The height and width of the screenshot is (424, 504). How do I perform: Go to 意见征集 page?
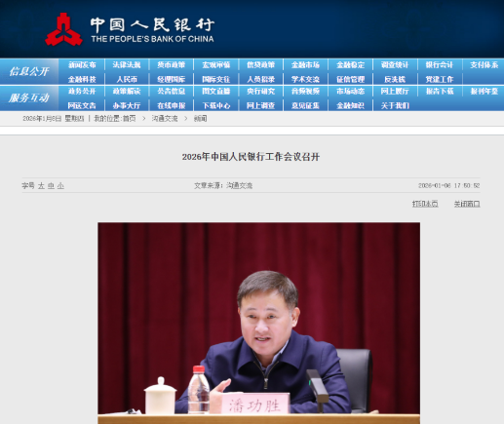305,105
